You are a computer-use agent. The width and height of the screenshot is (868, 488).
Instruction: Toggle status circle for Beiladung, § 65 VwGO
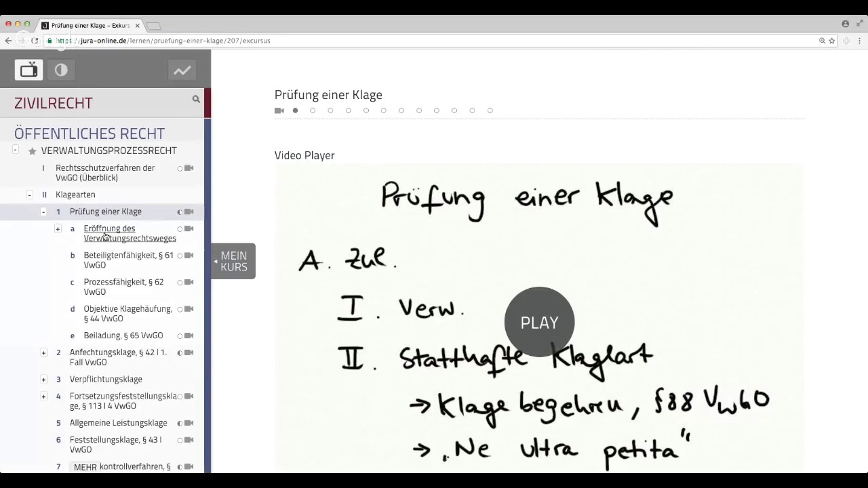(x=180, y=335)
